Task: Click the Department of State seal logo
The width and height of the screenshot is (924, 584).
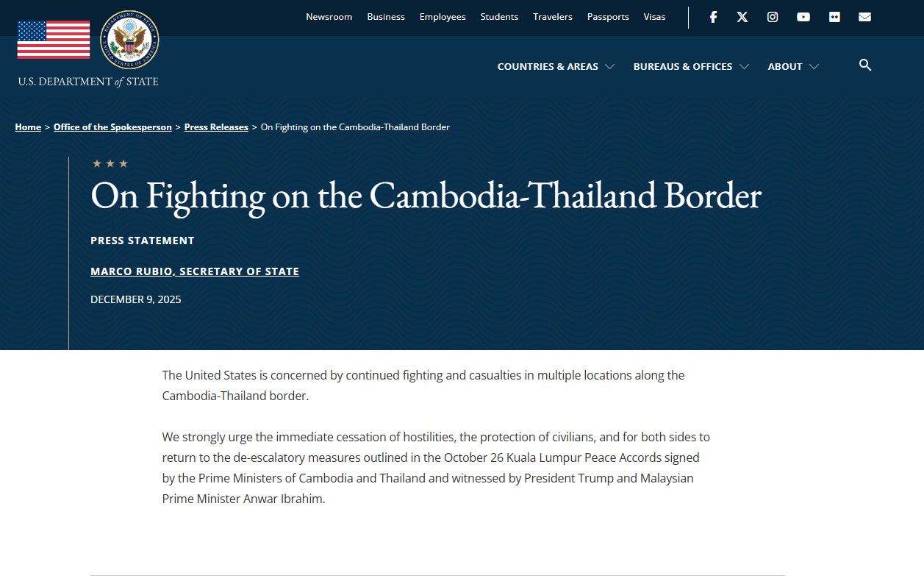Action: tap(129, 40)
